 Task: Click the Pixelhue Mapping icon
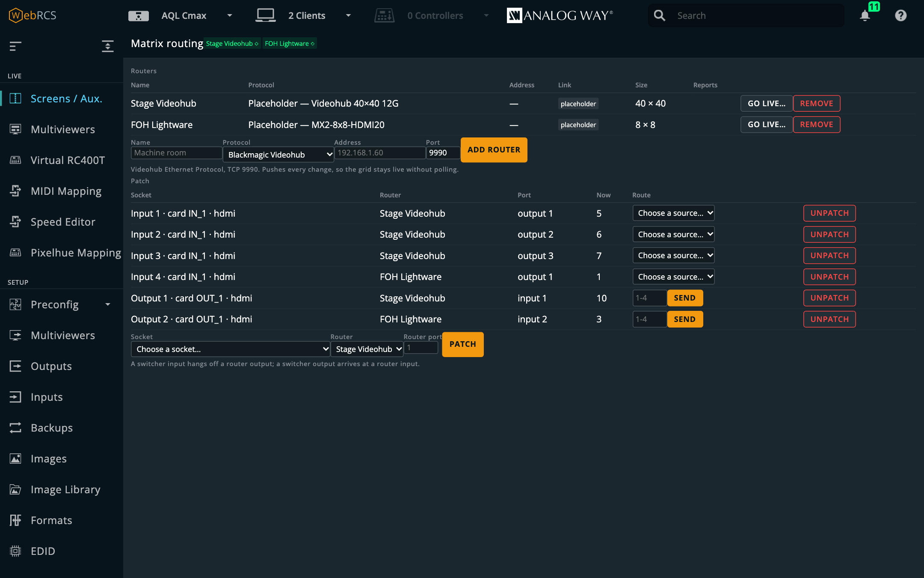click(x=15, y=253)
